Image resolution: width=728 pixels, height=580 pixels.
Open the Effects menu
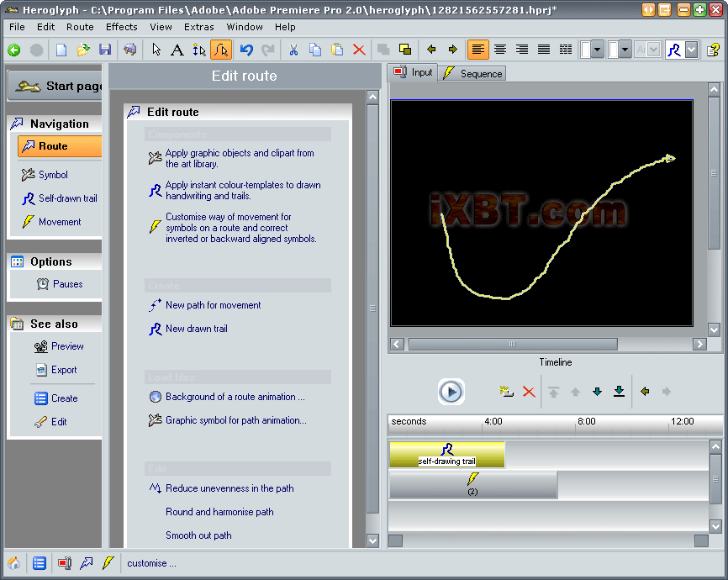pos(121,27)
